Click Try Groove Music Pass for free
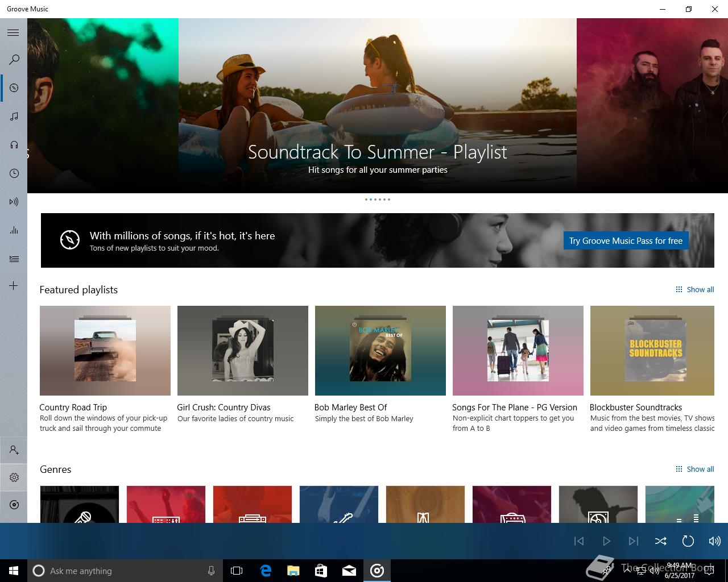This screenshot has height=582, width=728. coord(626,240)
